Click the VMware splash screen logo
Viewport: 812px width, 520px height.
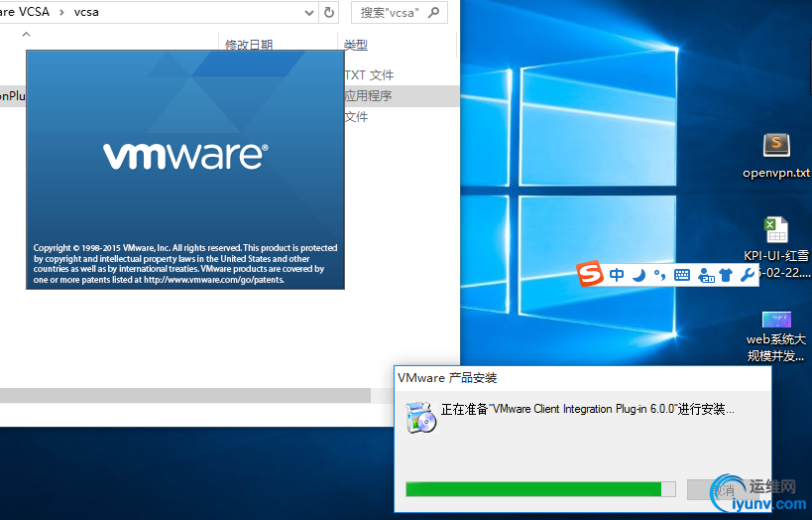pos(185,156)
